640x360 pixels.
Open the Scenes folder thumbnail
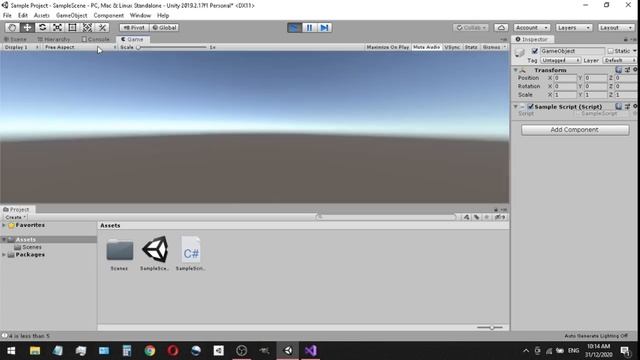tap(120, 250)
